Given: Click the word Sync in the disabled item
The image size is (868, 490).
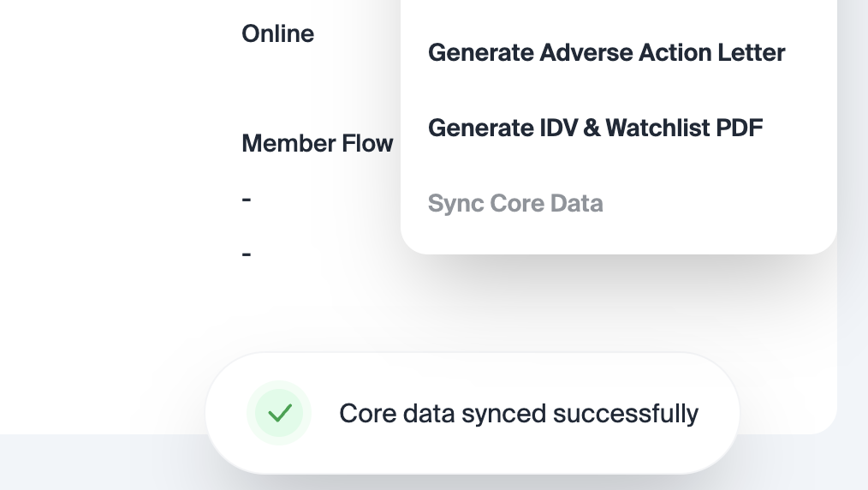Looking at the screenshot, I should click(x=455, y=204).
